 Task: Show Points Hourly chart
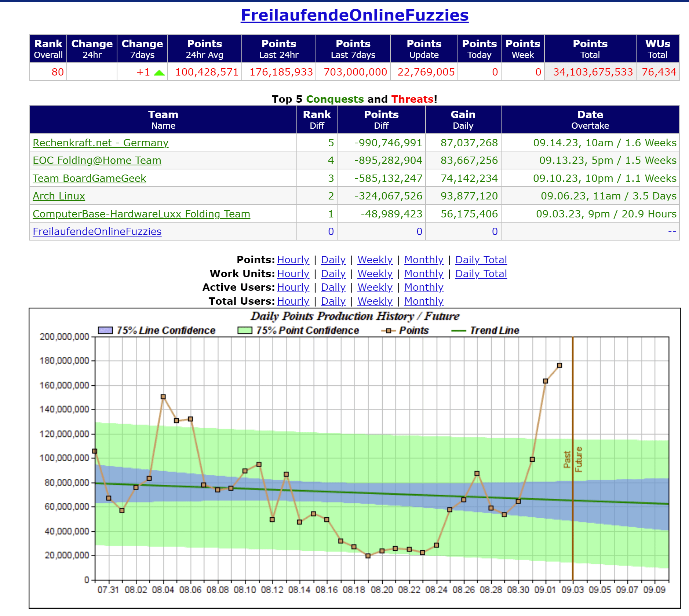(293, 260)
